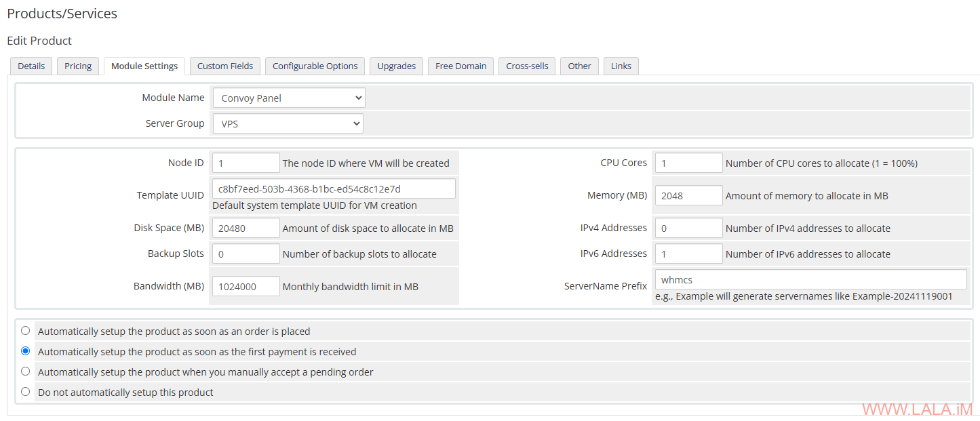Focus the Template UUID text field

[x=334, y=188]
